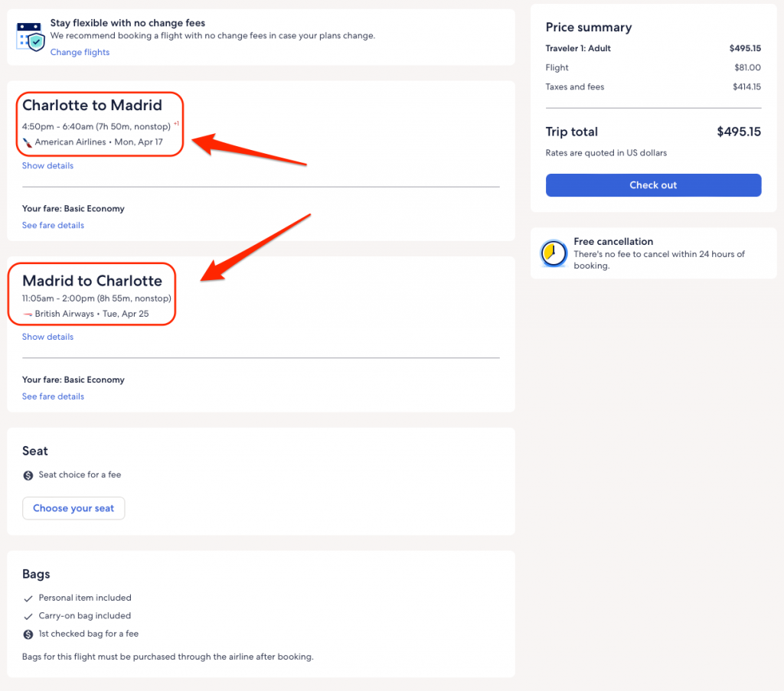Click the Madrid to Charlotte heading
The image size is (784, 691).
(92, 281)
